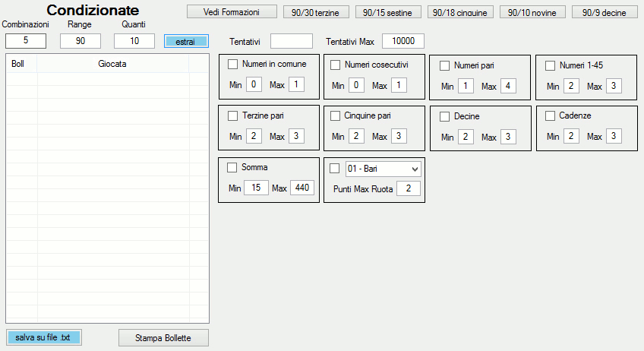Enable the Cadenze checkbox
This screenshot has width=644, height=351.
coord(551,117)
